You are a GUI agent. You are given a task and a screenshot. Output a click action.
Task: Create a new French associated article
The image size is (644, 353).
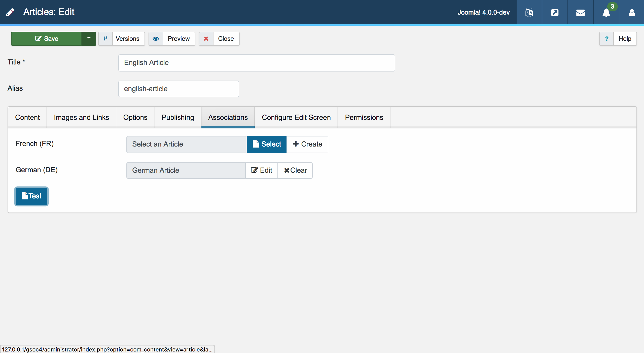[307, 144]
